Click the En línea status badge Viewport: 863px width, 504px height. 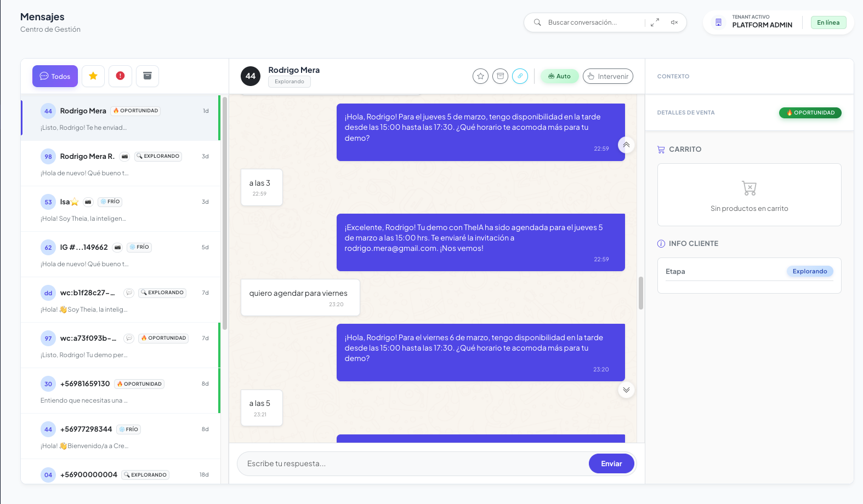[x=828, y=22]
